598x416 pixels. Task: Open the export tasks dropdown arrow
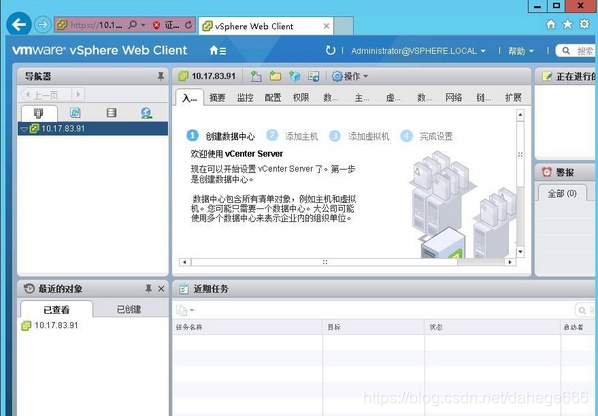coord(192,310)
